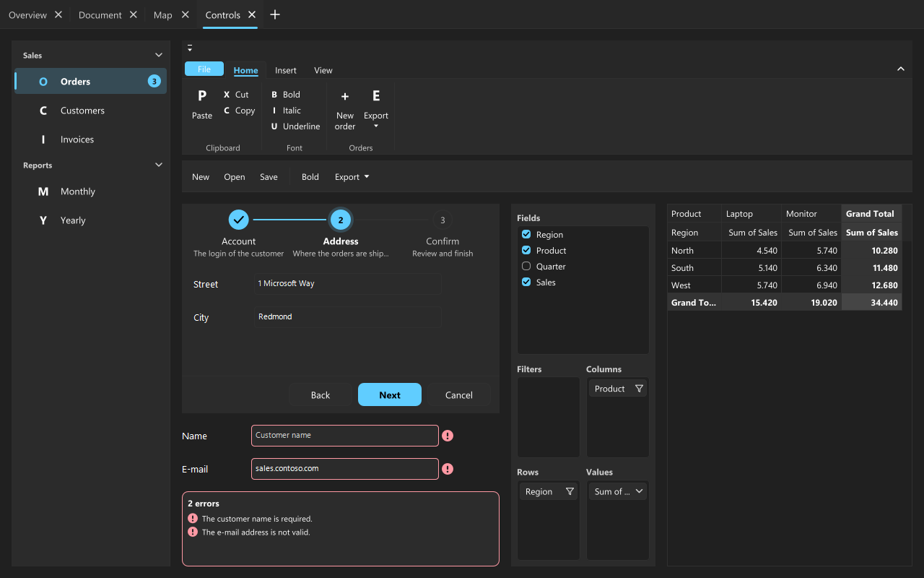Click the error icon next to Name field
The width and height of the screenshot is (924, 578).
448,436
